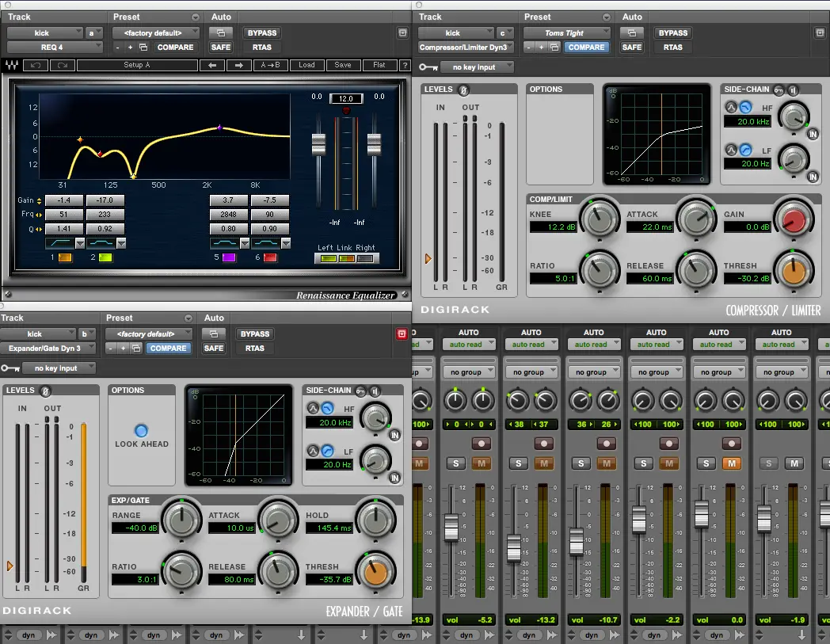Select the Compressor HF band-pass filter shape
Viewport: 830px width, 644px height.
731,108
